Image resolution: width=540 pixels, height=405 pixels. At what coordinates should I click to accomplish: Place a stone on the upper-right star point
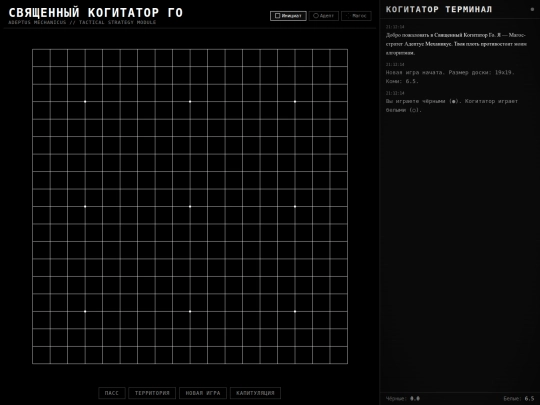pyautogui.click(x=295, y=102)
